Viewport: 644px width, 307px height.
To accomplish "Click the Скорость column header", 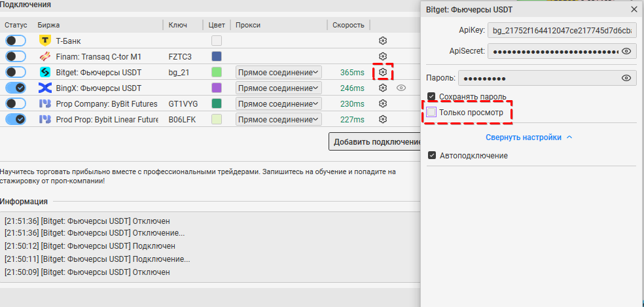I will [348, 25].
